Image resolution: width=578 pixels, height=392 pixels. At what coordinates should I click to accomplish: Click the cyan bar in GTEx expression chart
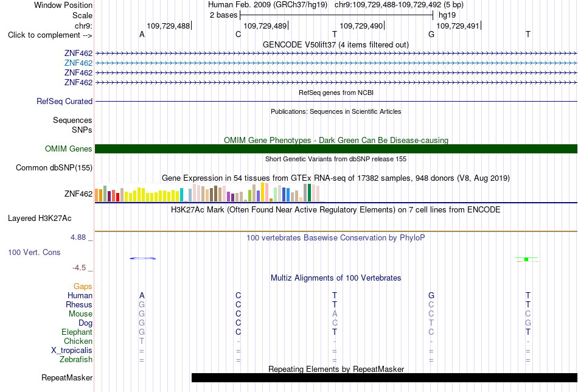pos(181,195)
